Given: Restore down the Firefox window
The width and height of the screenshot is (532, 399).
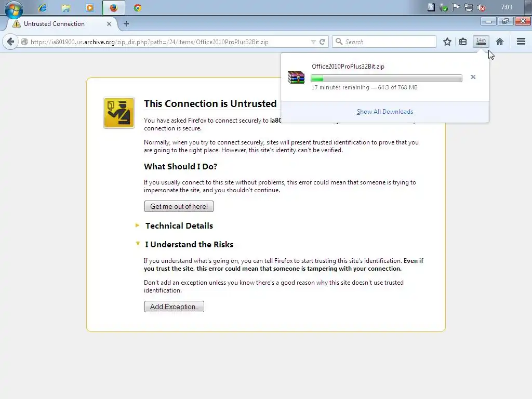Looking at the screenshot, I should pyautogui.click(x=506, y=21).
